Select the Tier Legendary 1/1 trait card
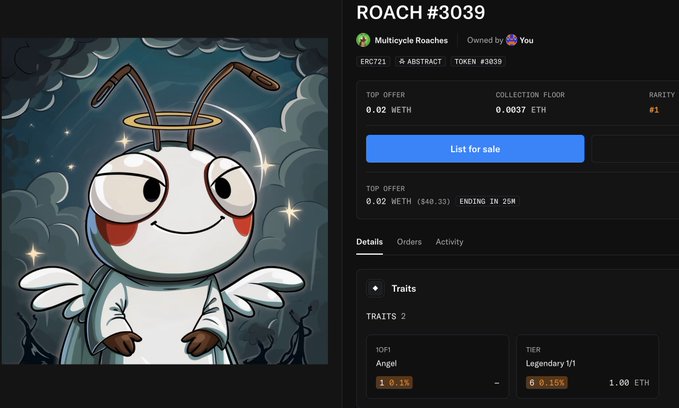The width and height of the screenshot is (679, 408). click(x=588, y=366)
